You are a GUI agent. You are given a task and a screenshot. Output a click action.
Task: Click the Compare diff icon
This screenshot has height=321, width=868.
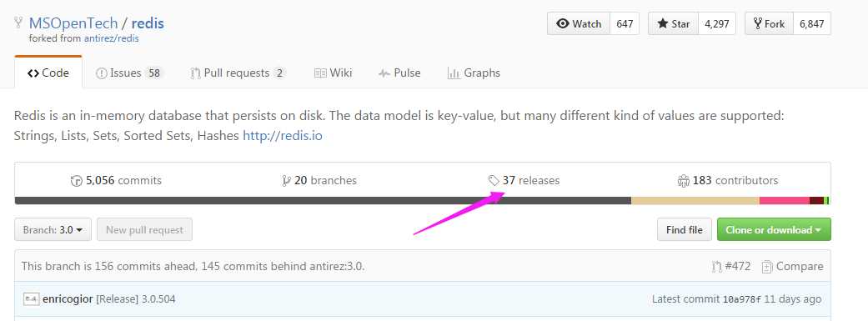(767, 266)
